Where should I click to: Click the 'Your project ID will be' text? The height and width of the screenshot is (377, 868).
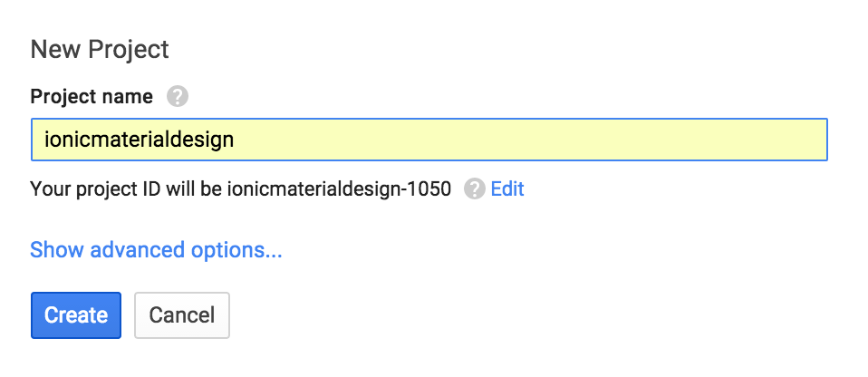pos(127,188)
